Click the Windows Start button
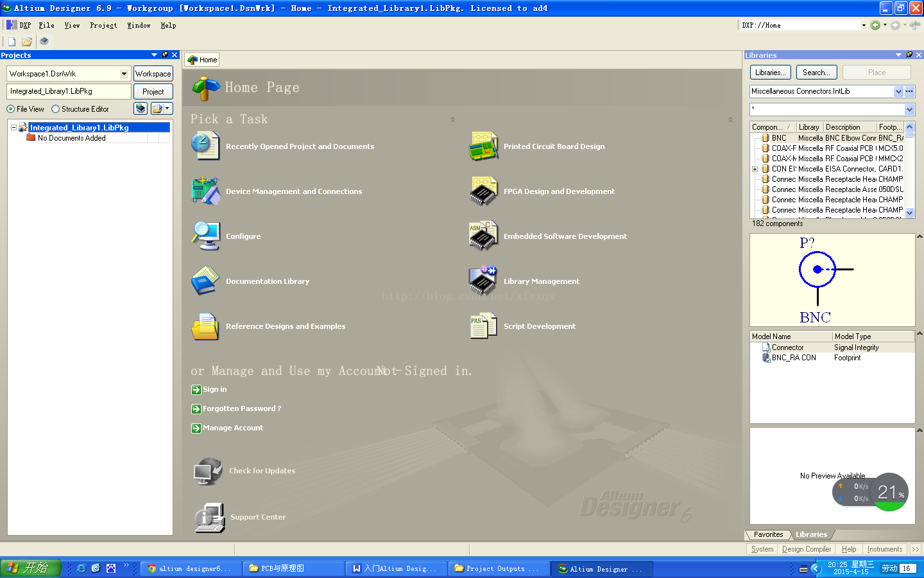Screen dimensions: 924x578 tap(30, 568)
